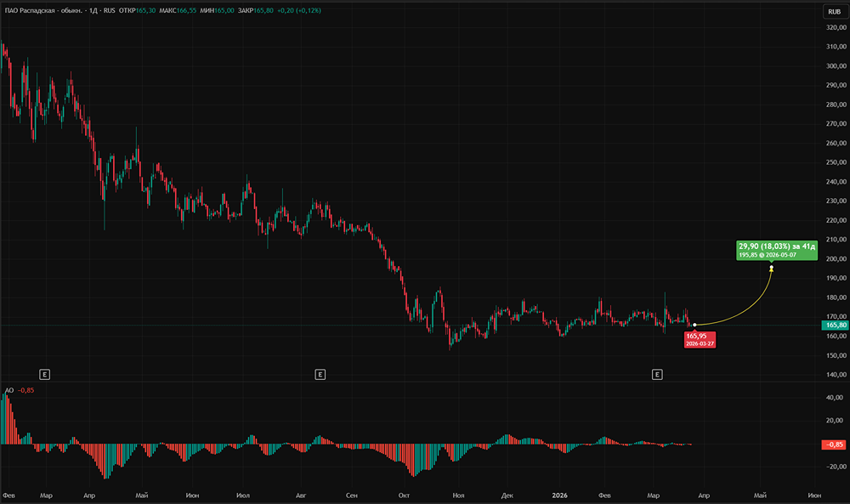Click the 250,00 price axis label
The width and height of the screenshot is (850, 504).
coord(836,162)
